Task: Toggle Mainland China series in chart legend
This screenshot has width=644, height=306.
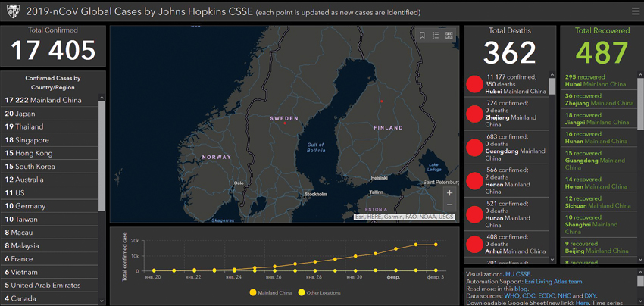Action: [270, 293]
